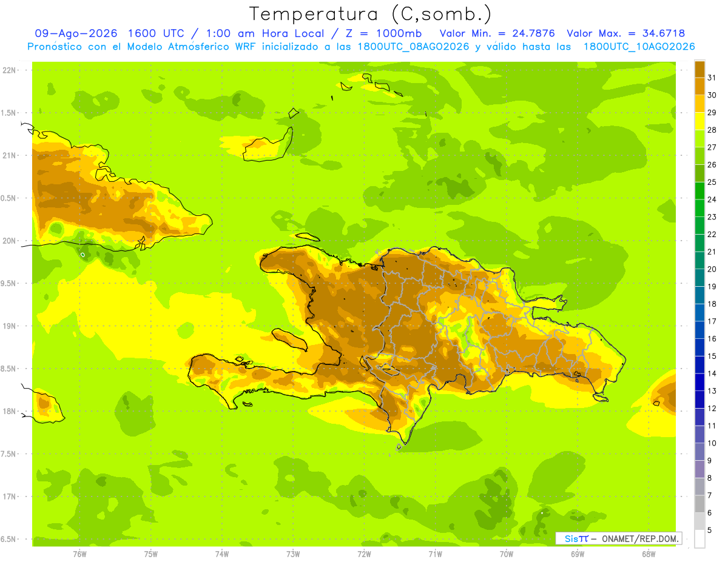
Task: Click "1800UTC_10AGO2026" valid-until time text
Action: click(x=639, y=47)
